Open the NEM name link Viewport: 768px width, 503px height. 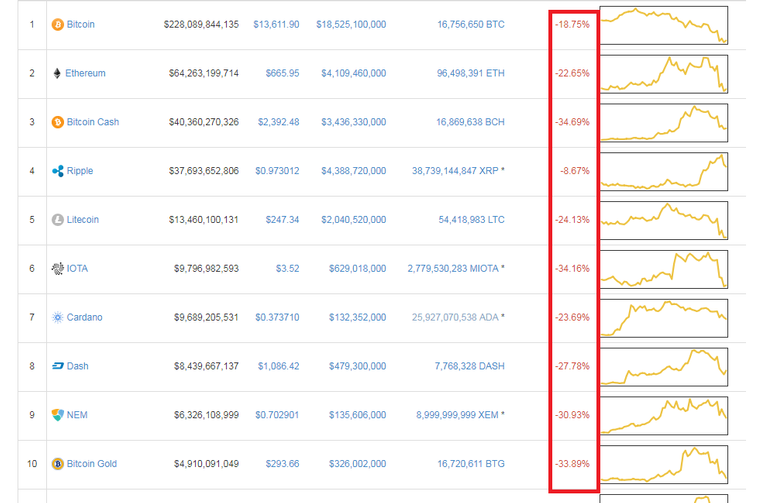[x=77, y=415]
